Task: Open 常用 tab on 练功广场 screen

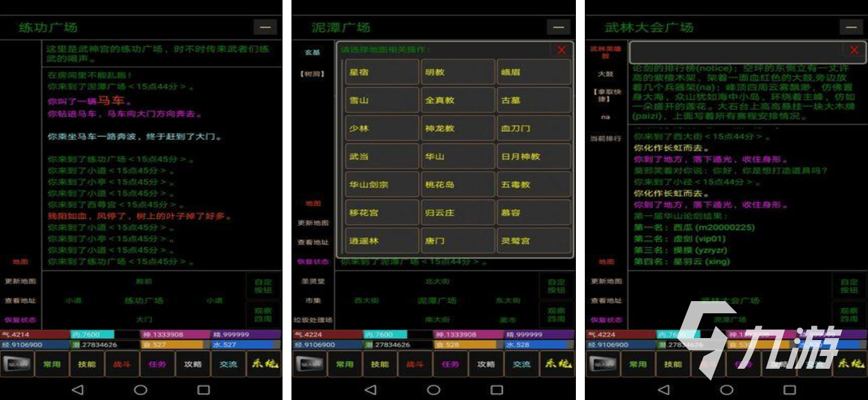Action: point(52,364)
